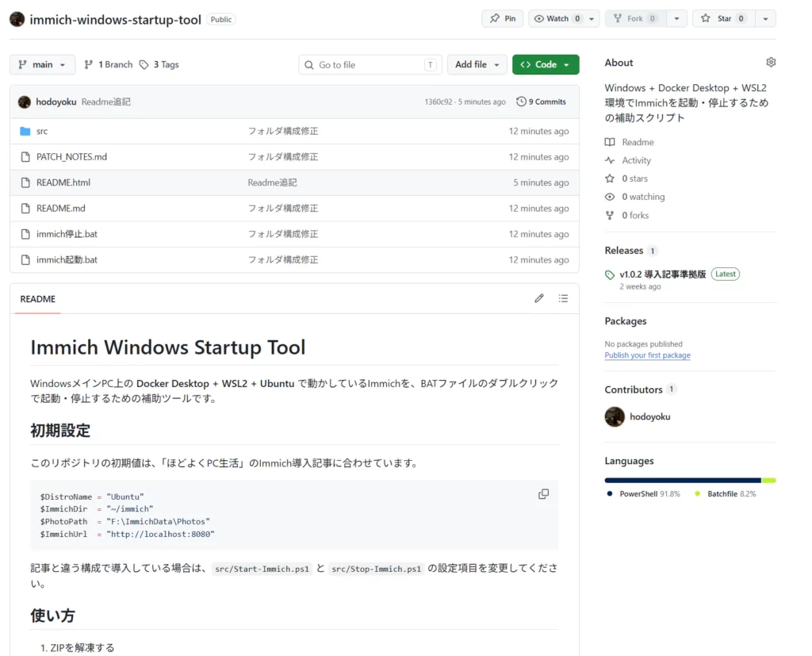Open the Add file dropdown
The height and width of the screenshot is (656, 812).
tap(477, 65)
